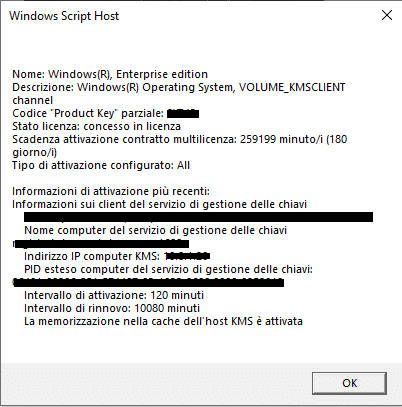
Task: Click the Informazioni sui client del servizio line
Action: tap(159, 204)
